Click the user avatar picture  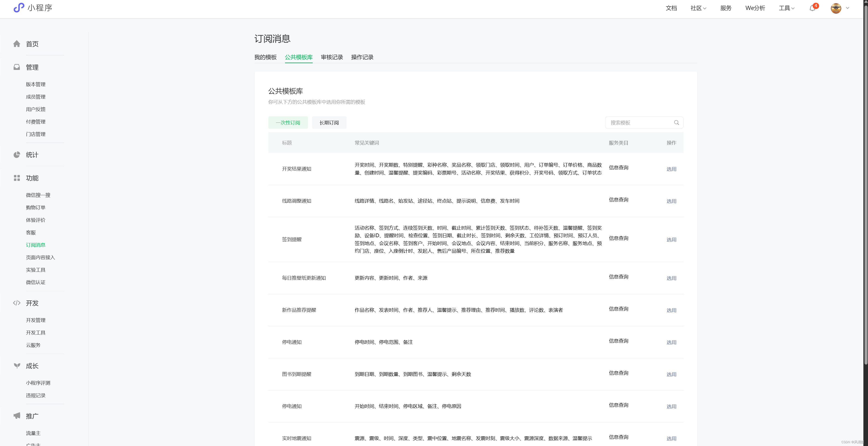click(836, 8)
